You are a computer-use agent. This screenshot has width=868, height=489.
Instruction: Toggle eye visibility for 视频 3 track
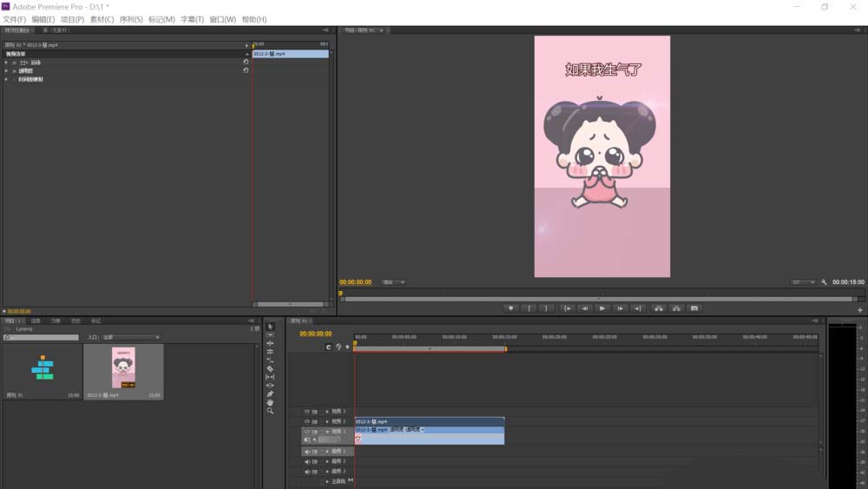(x=306, y=411)
